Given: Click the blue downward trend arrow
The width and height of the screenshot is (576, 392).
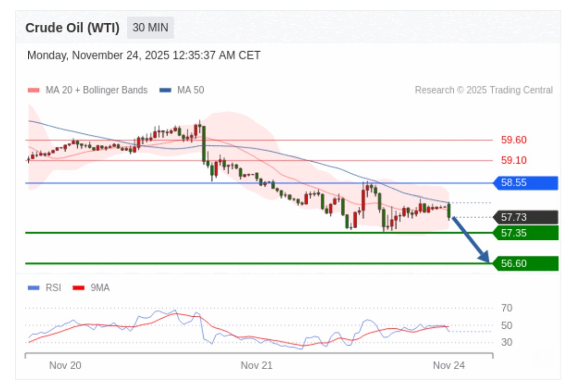Looking at the screenshot, I should coord(471,239).
